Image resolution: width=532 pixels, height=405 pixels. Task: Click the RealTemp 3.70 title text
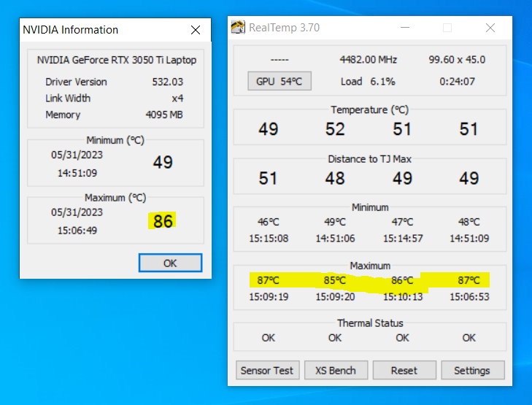[x=285, y=28]
